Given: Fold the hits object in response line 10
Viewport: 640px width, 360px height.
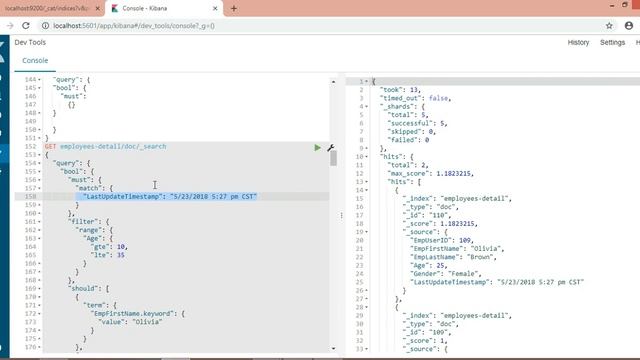Looking at the screenshot, I should tap(366, 157).
